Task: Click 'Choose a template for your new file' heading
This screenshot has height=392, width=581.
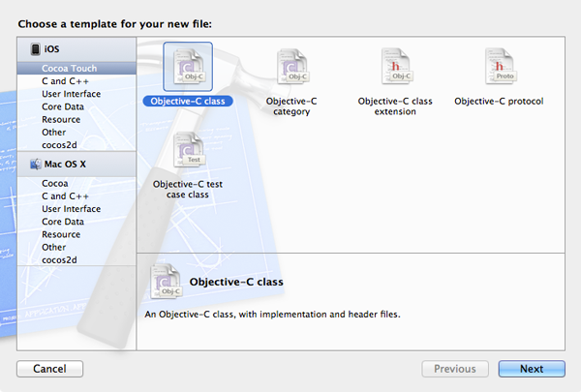Action: click(x=115, y=24)
